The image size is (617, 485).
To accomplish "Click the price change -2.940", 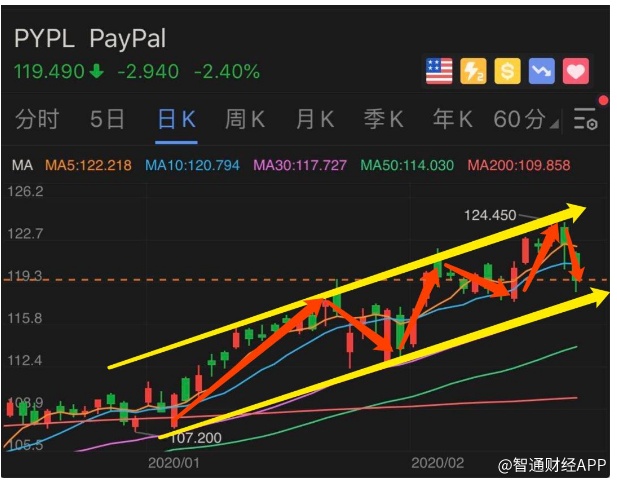I will (148, 72).
